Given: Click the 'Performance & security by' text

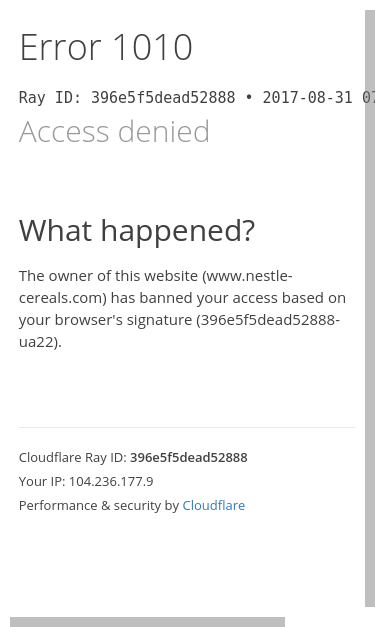Looking at the screenshot, I should click(x=99, y=505).
